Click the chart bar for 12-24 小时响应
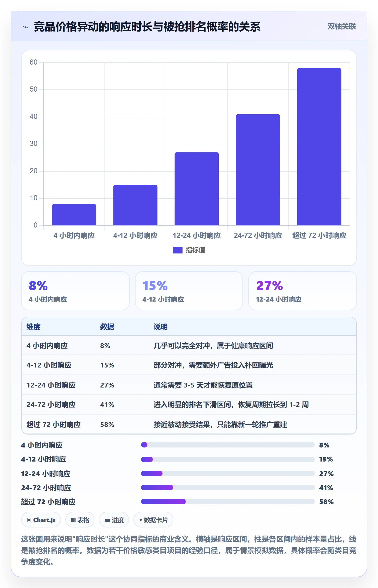Screen dimensions: 378x588 [x=197, y=189]
